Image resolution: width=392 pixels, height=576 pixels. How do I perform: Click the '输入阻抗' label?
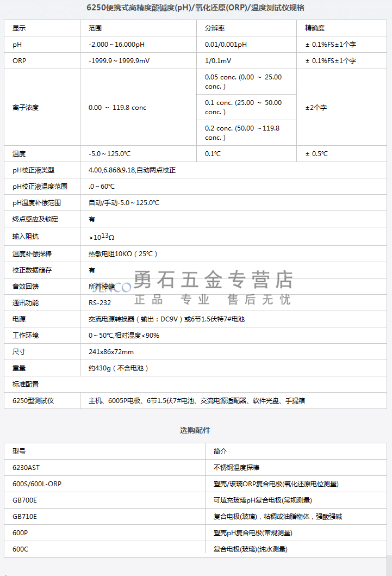click(26, 237)
